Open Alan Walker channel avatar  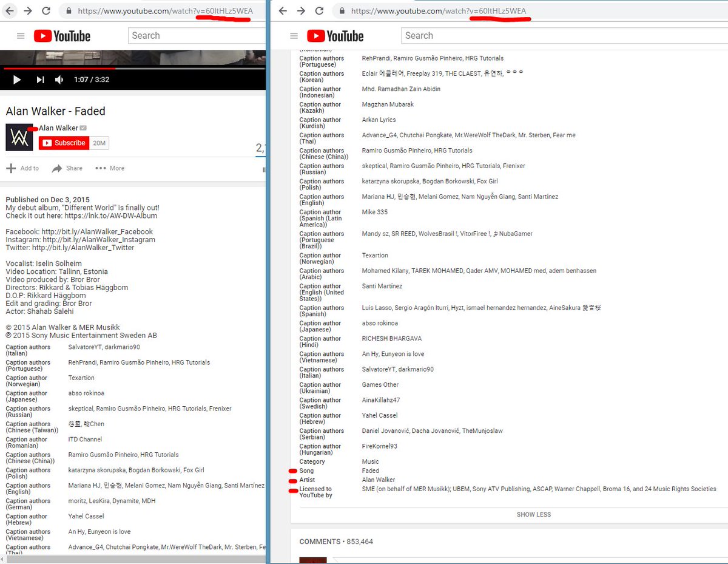pos(19,137)
